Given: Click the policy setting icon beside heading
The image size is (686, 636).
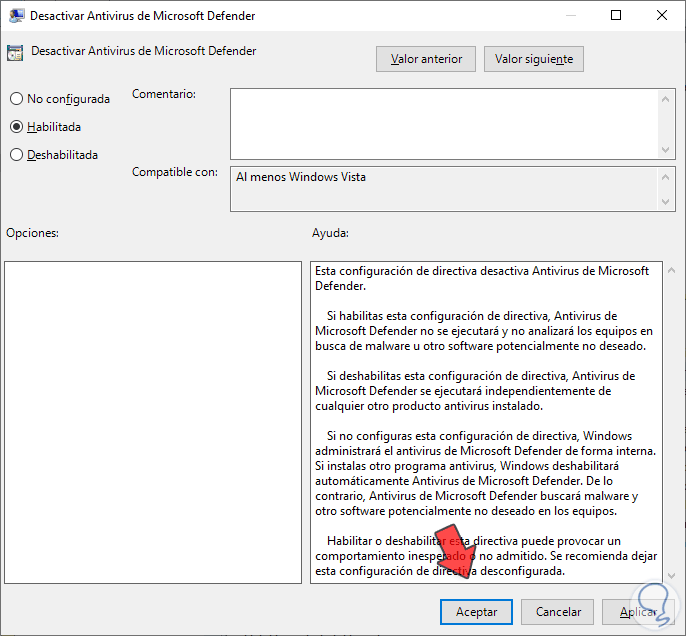Looking at the screenshot, I should (15, 53).
